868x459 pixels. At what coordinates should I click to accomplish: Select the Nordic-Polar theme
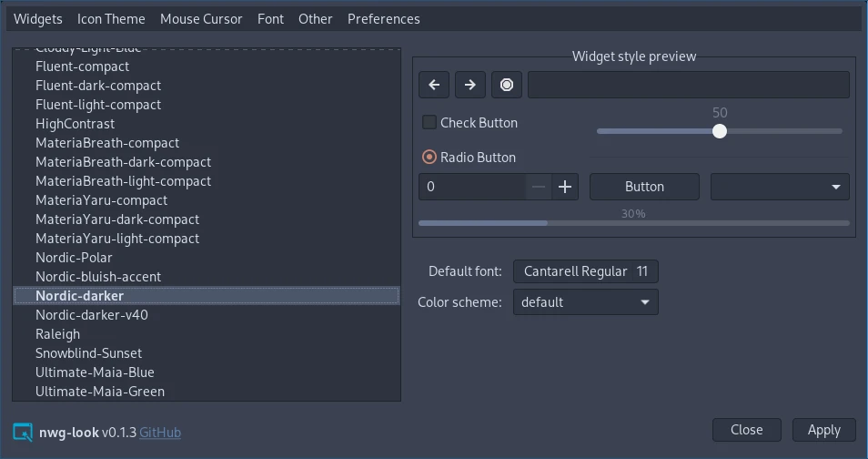coord(74,258)
